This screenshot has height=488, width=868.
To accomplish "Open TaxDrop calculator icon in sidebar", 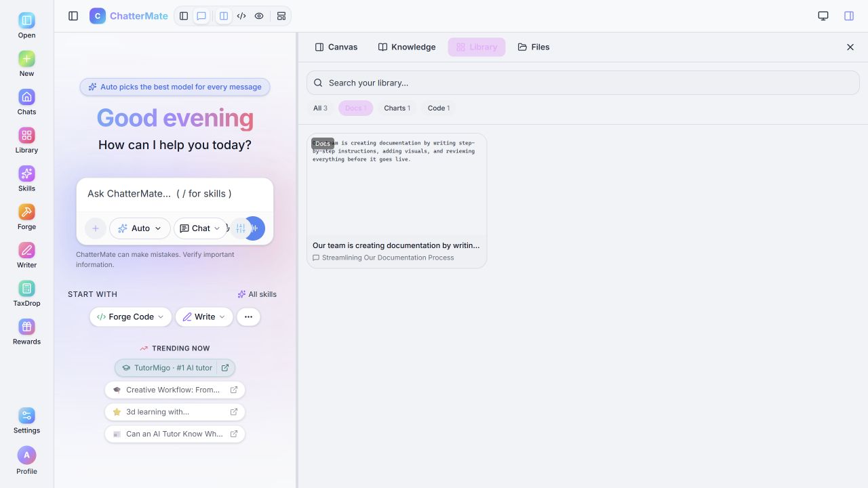I will 26,289.
